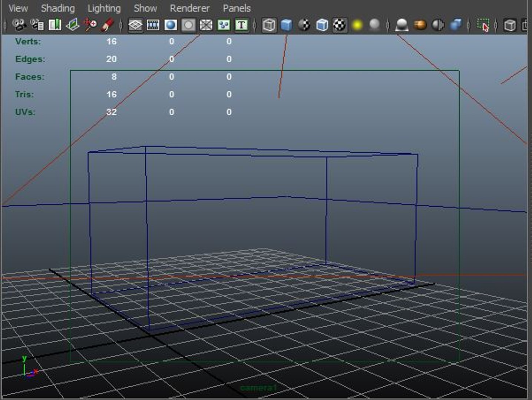Screen dimensions: 532x400
Task: Toggle Screen Space Ambient Occlusion
Action: click(x=402, y=25)
